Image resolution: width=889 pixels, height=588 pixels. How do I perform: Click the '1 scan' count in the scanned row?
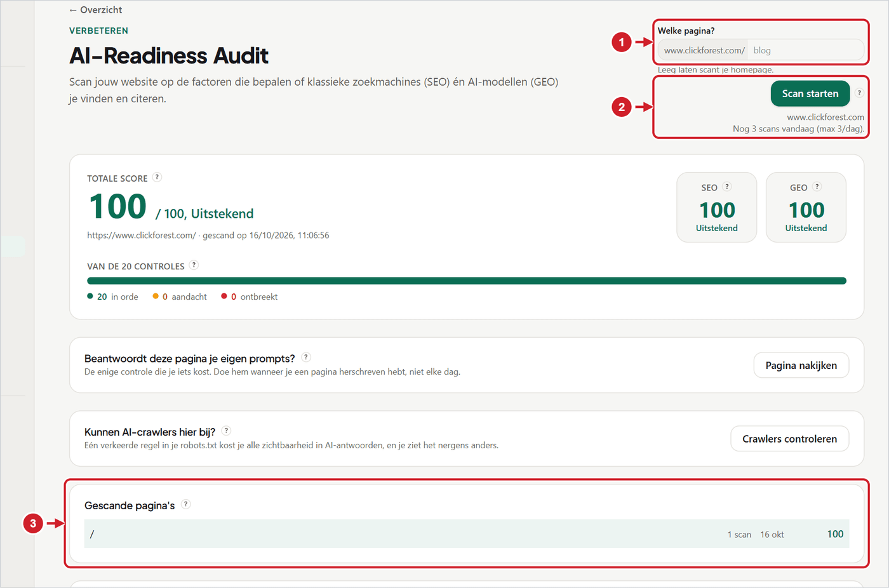(739, 535)
